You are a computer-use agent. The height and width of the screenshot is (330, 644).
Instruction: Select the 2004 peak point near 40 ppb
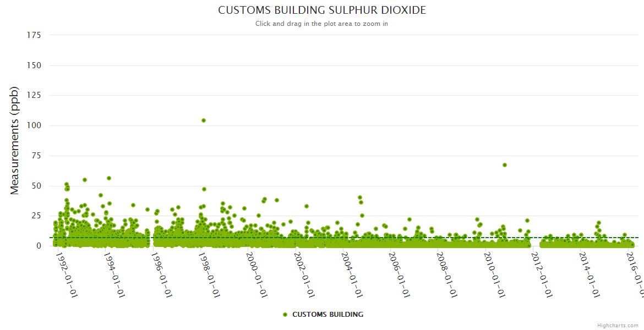click(x=360, y=197)
